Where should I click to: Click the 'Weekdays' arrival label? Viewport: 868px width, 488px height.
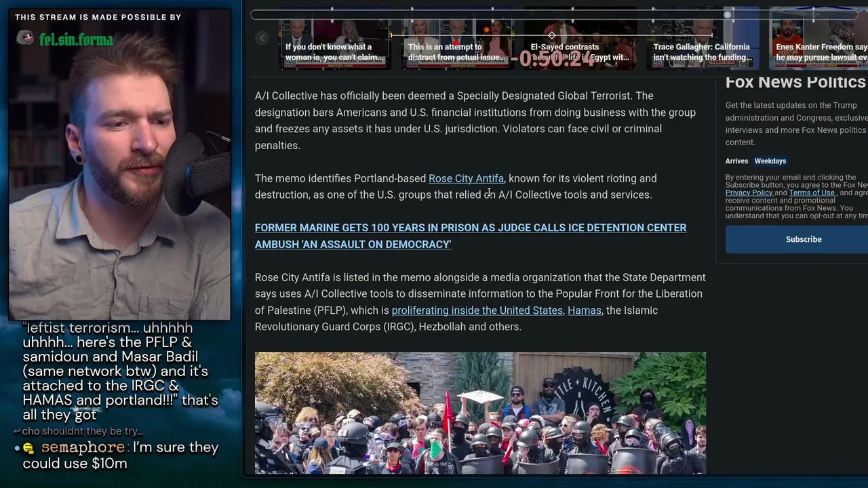pyautogui.click(x=770, y=161)
